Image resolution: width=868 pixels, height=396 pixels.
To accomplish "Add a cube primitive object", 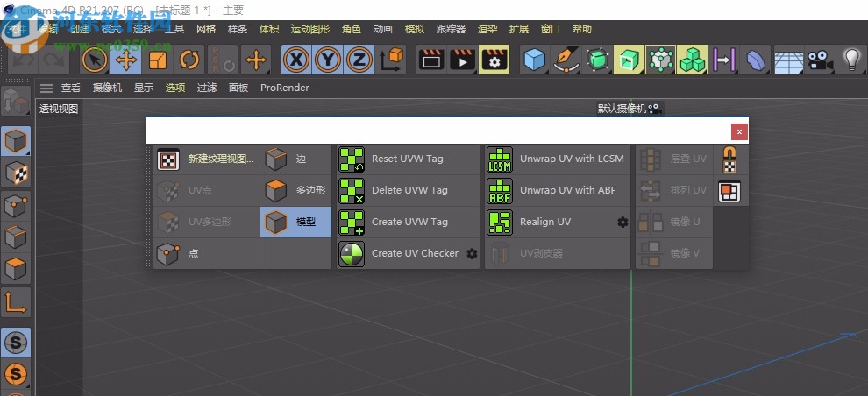I will (x=536, y=60).
